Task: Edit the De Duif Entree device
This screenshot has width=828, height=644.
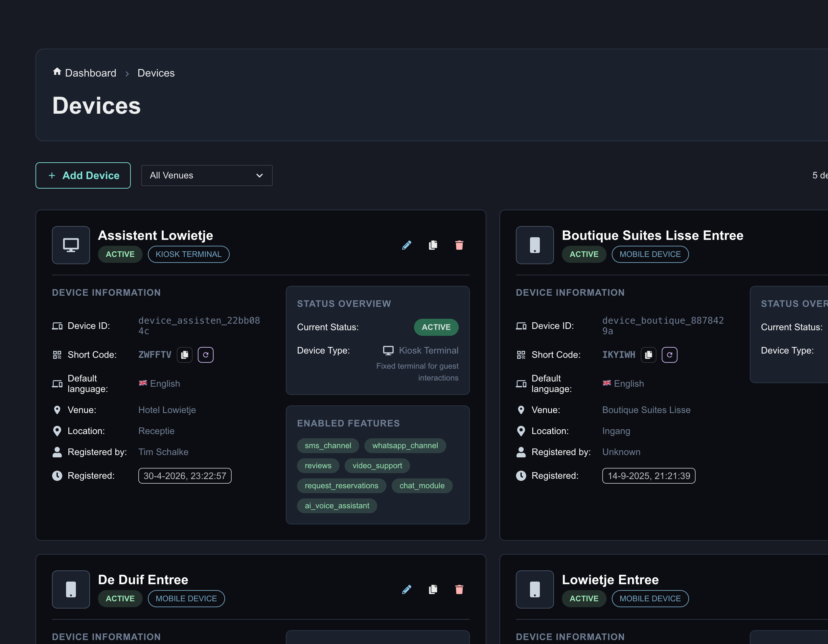Action: tap(407, 589)
